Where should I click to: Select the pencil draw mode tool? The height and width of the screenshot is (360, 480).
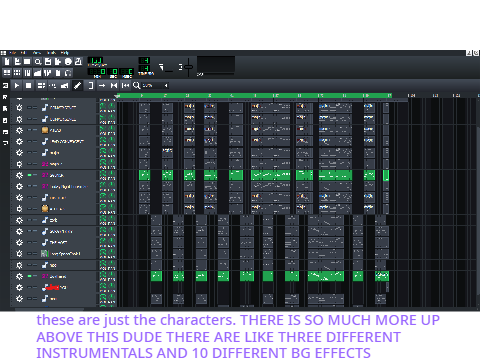pos(77,86)
